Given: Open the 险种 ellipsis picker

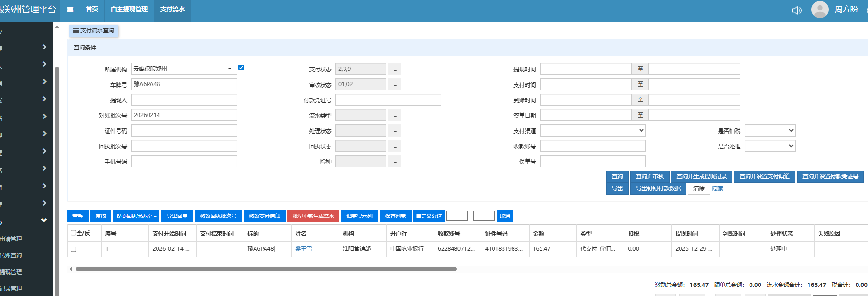Looking at the screenshot, I should pyautogui.click(x=395, y=162).
